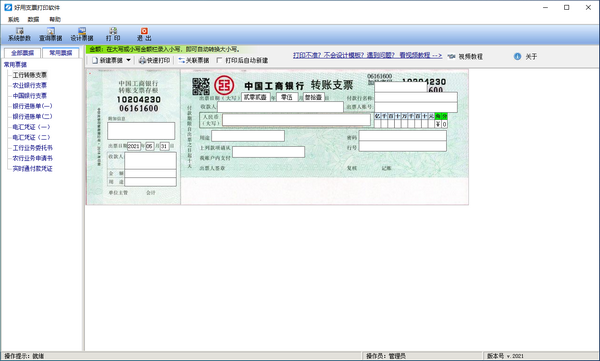Click the stub 金额 field
600x361 pixels.
(150, 173)
